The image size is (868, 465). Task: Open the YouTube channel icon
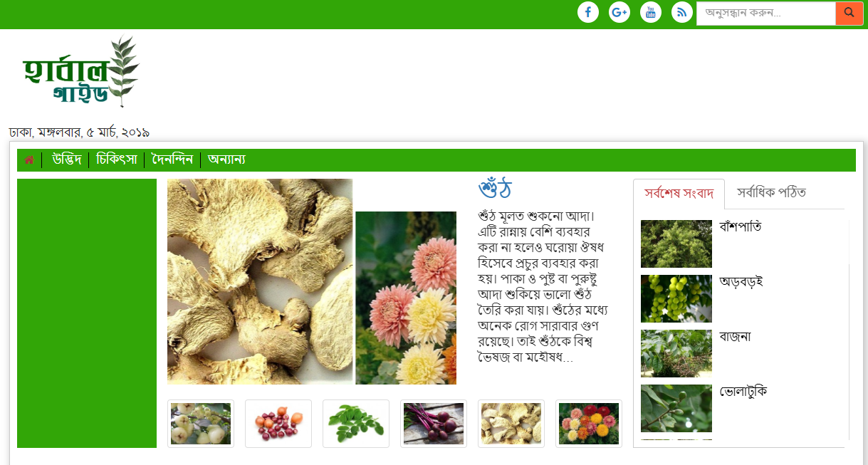(651, 11)
